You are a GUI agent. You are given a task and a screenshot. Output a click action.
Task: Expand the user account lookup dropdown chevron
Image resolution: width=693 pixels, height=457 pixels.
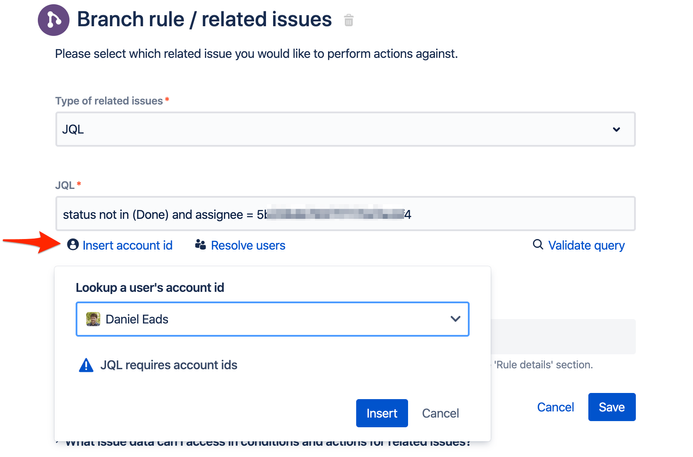455,319
